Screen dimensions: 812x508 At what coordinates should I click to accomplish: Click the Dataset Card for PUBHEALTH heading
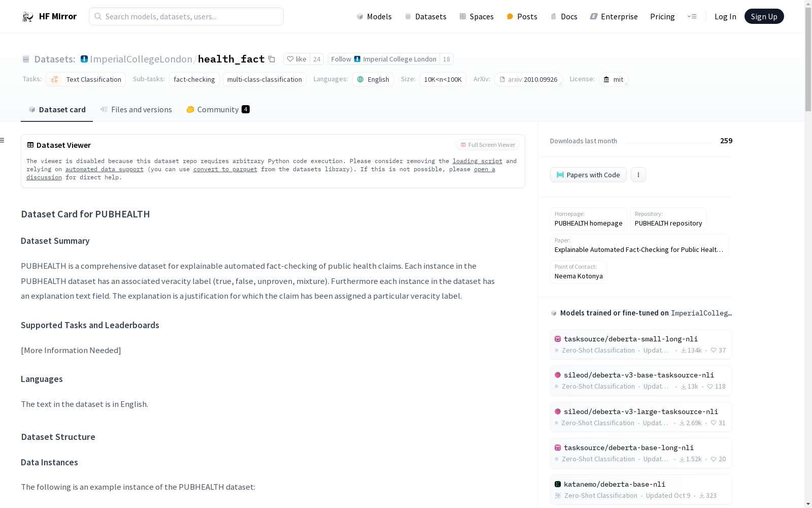[x=85, y=214]
